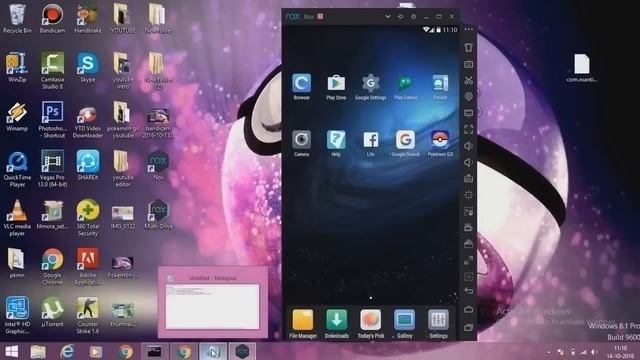Screen dimensions: 640x360
Task: Select the com.nianti file on desktop
Action: pos(582,68)
